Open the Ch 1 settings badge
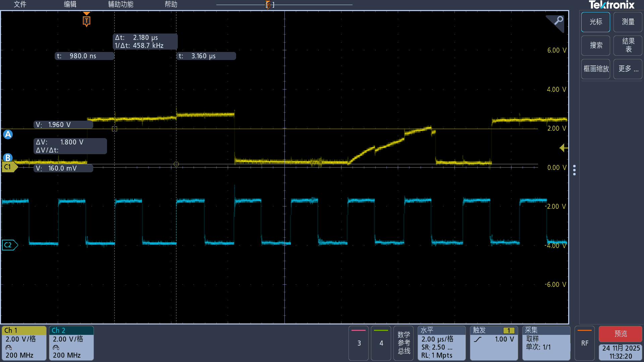 (24, 343)
